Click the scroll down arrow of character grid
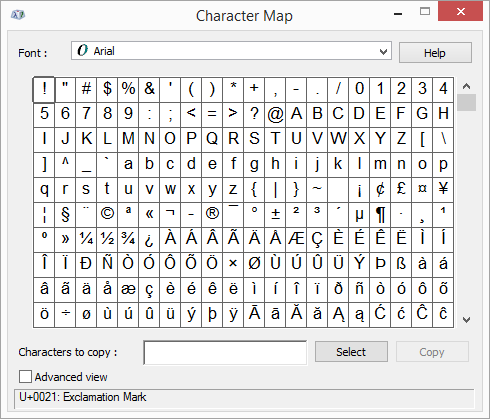The width and height of the screenshot is (490, 419). pos(466,320)
